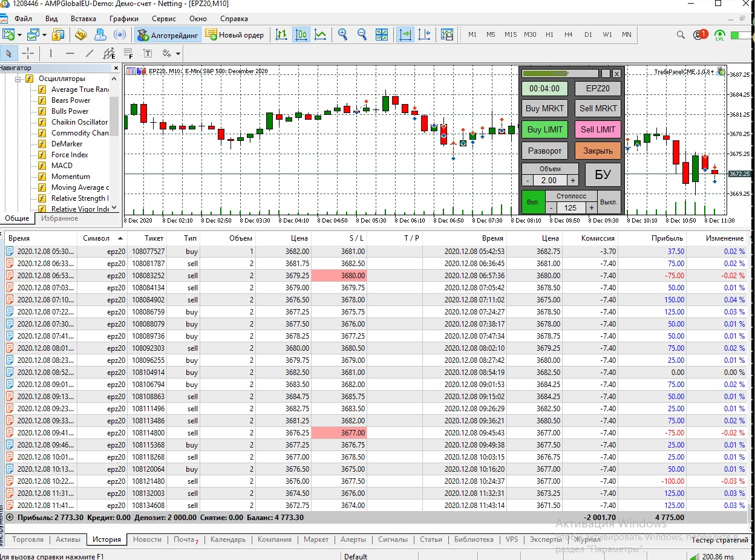Select the arrow cursor tool
Screen dimensions: 755x560
[x=9, y=53]
